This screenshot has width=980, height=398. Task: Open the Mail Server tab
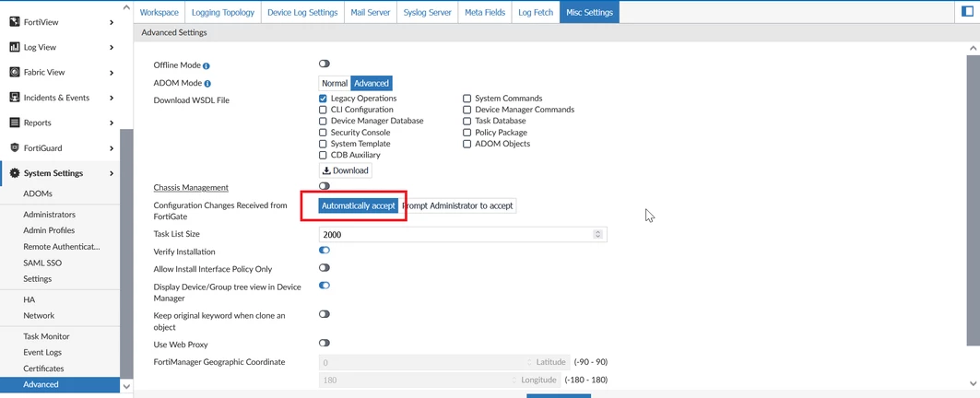370,12
